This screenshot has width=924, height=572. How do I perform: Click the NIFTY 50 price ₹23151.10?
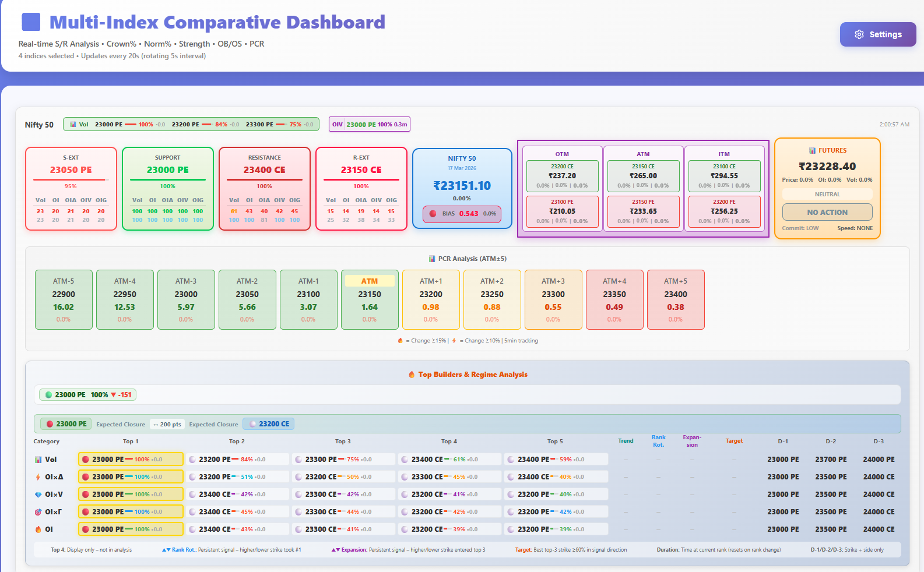tap(462, 186)
